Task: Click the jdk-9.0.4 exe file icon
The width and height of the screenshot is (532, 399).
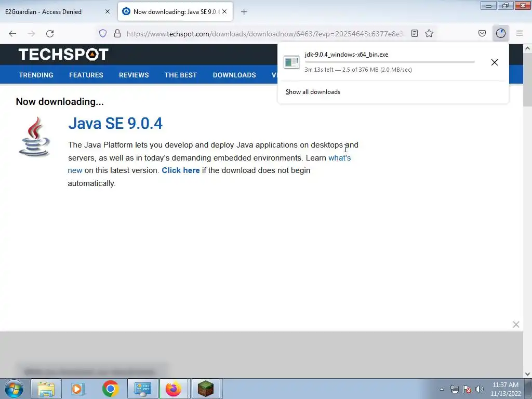Action: point(291,62)
